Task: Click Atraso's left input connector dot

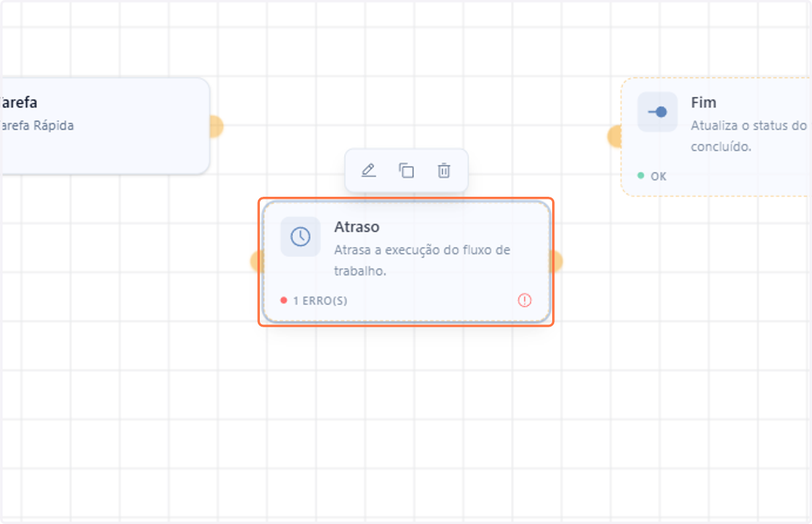Action: pyautogui.click(x=256, y=262)
